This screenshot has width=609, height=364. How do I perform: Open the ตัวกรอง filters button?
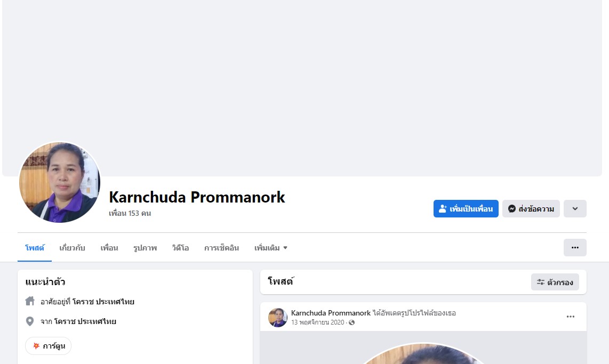pyautogui.click(x=555, y=282)
